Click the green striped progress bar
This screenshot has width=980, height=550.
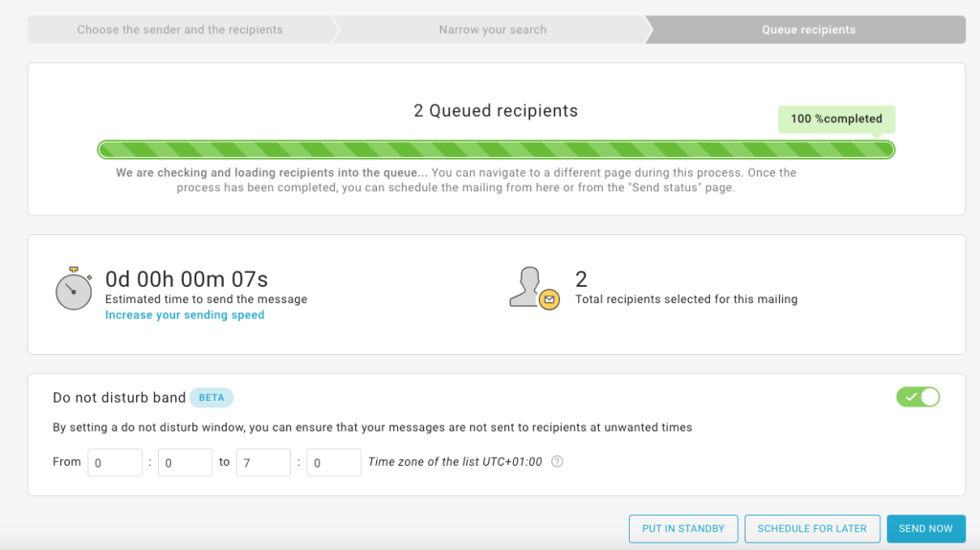[x=497, y=149]
